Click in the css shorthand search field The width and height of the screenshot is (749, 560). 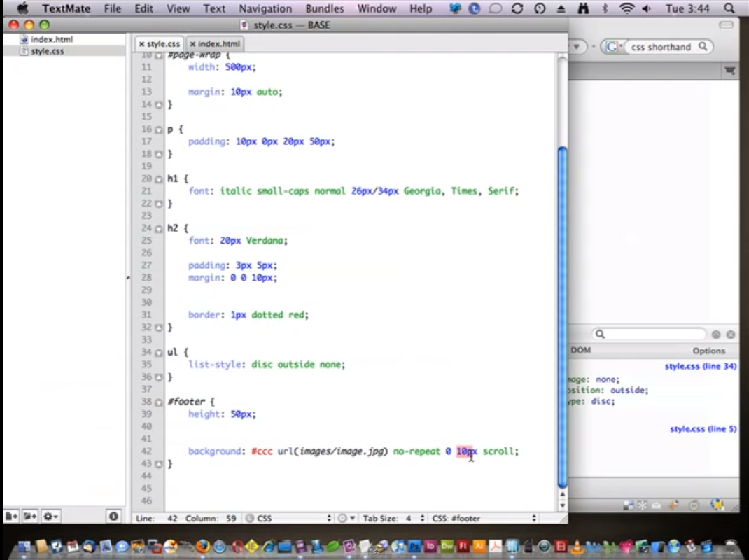pos(660,47)
